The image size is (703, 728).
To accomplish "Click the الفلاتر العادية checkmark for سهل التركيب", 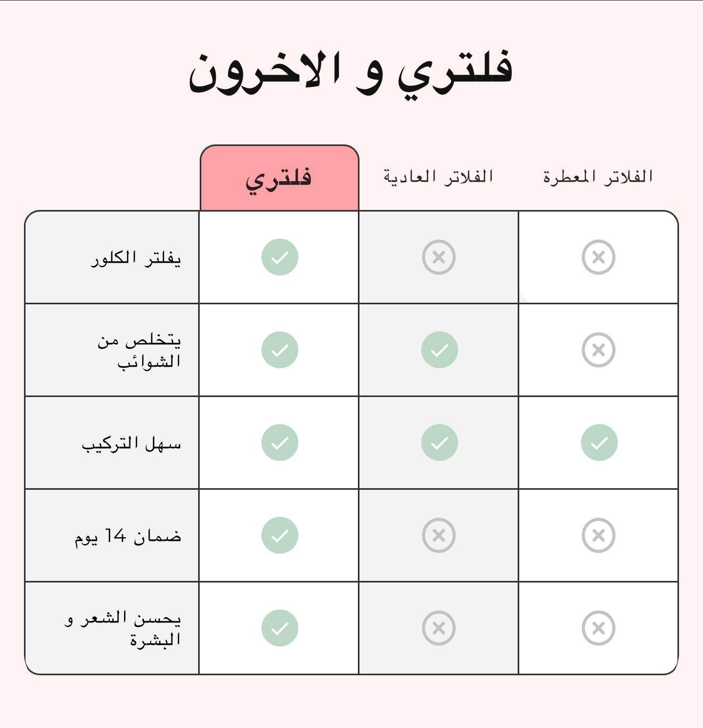I will click(x=439, y=442).
